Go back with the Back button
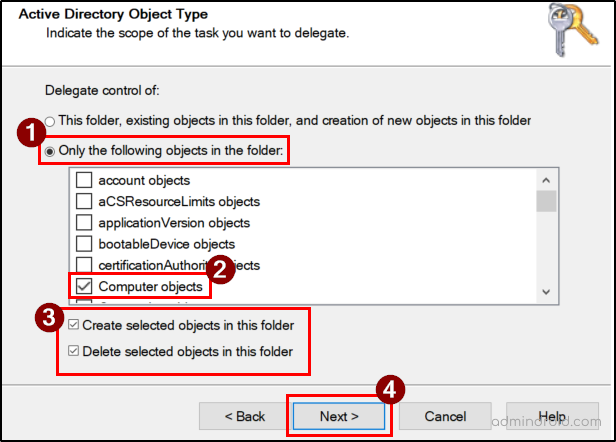Screen dimensions: 616x442 click(x=244, y=416)
